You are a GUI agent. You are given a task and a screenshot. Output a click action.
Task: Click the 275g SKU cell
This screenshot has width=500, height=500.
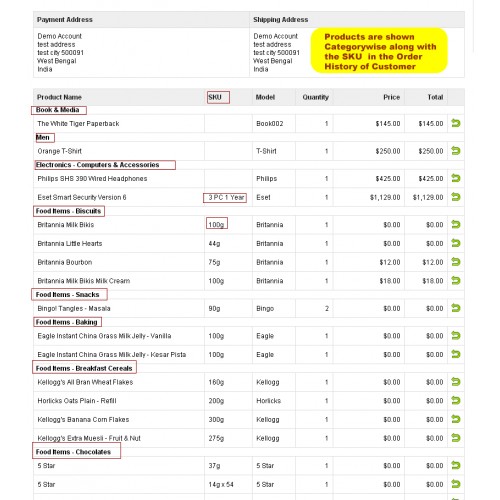[x=216, y=438]
